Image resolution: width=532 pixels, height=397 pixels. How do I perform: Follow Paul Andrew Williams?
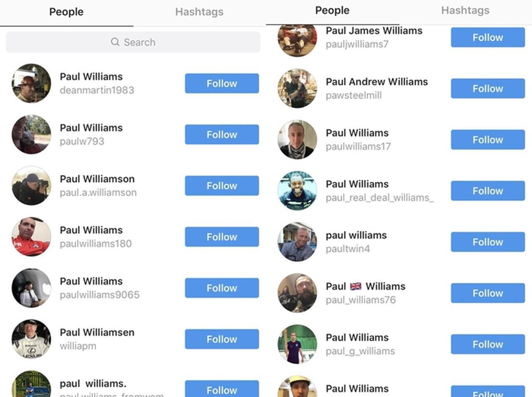pos(488,88)
